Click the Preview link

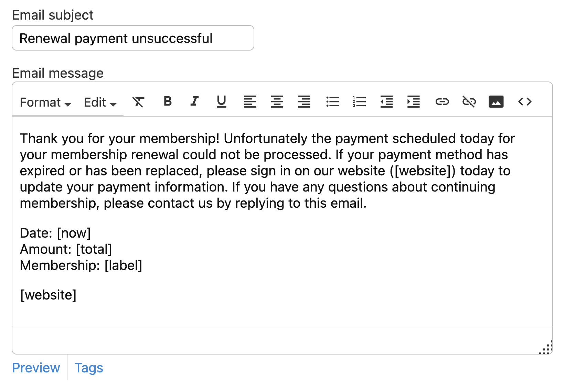[x=36, y=368]
